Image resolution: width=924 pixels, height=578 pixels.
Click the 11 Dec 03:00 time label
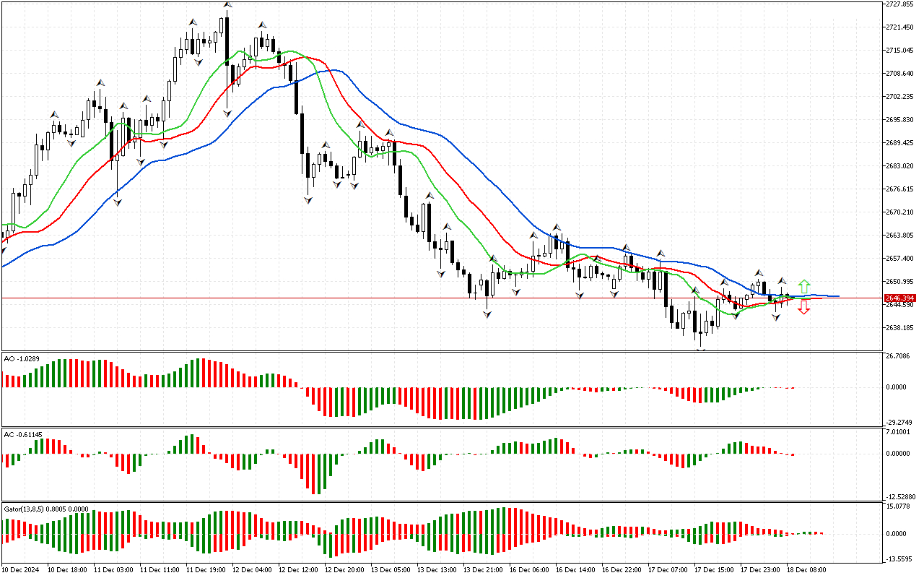click(x=114, y=570)
